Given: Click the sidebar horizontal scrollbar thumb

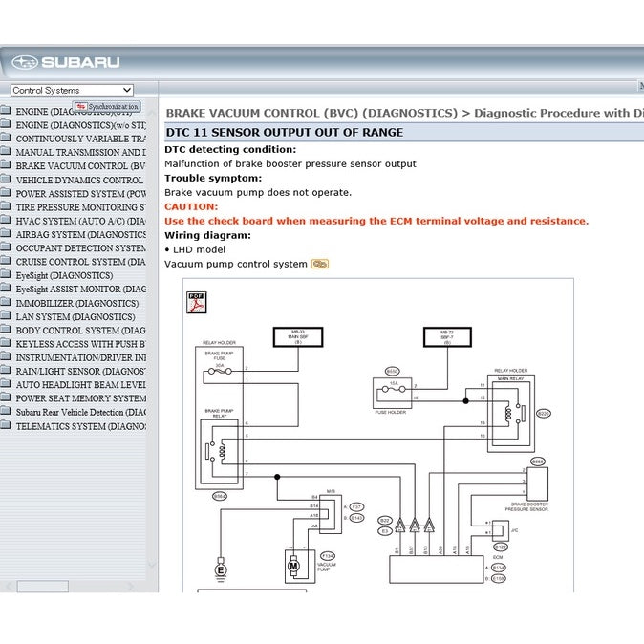Looking at the screenshot, I should pos(42,586).
